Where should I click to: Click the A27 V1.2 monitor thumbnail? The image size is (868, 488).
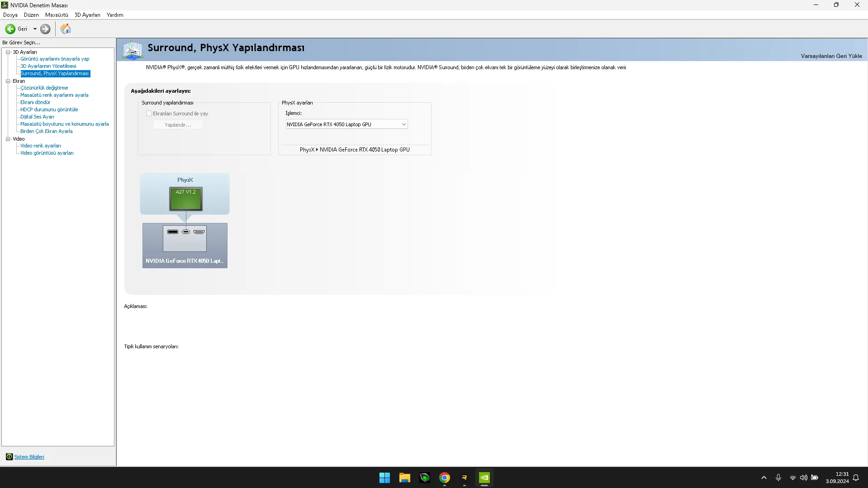(186, 199)
